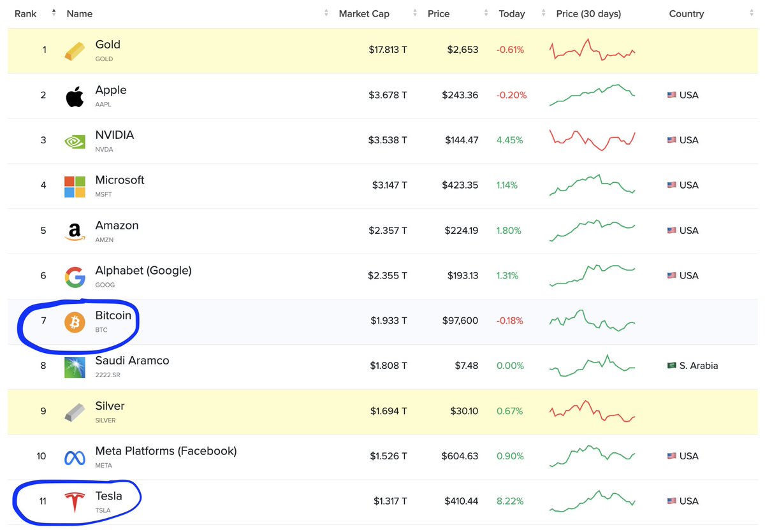The height and width of the screenshot is (532, 765).
Task: Click the Saudi Arabia flag icon
Action: 671,366
